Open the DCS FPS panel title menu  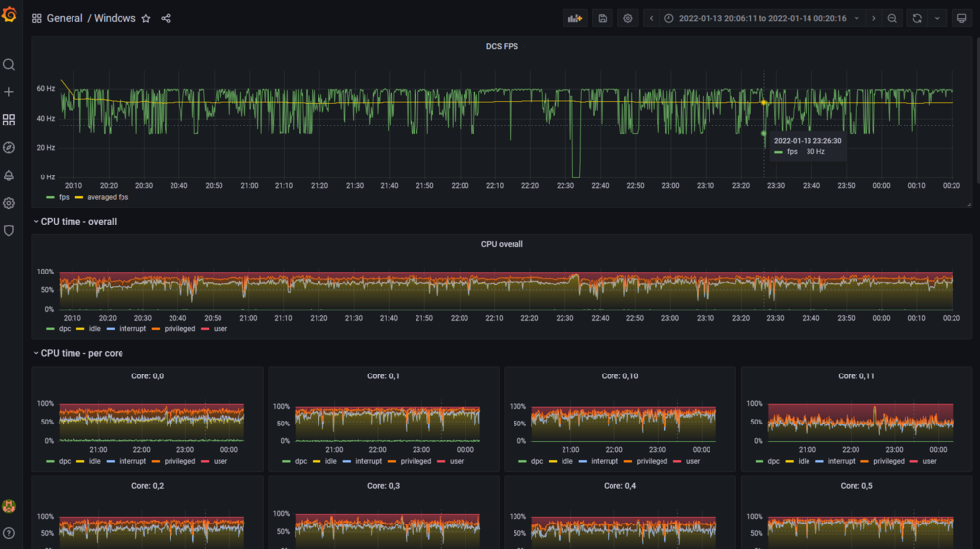pyautogui.click(x=502, y=46)
